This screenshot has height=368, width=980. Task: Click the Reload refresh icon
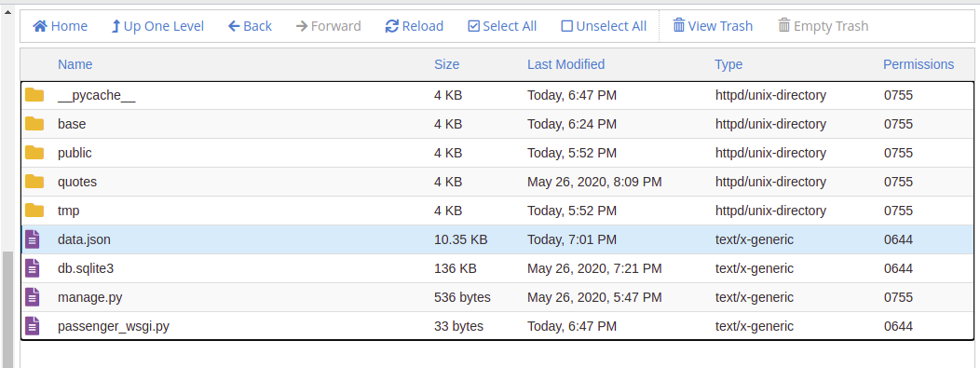coord(392,26)
